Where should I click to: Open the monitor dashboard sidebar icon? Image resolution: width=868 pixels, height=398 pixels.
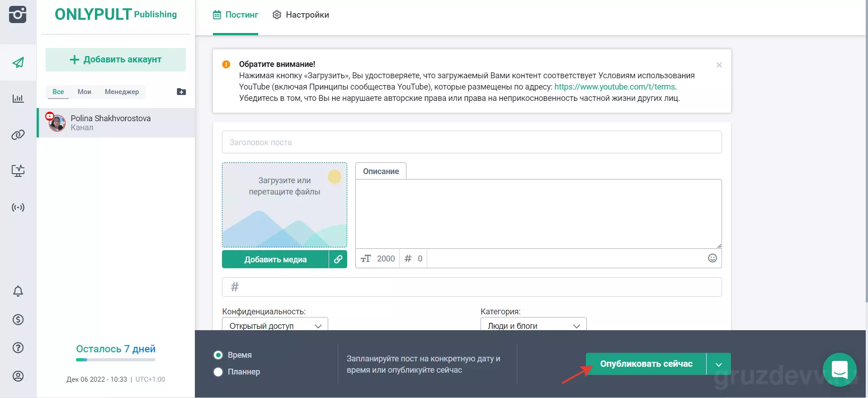pos(18,171)
